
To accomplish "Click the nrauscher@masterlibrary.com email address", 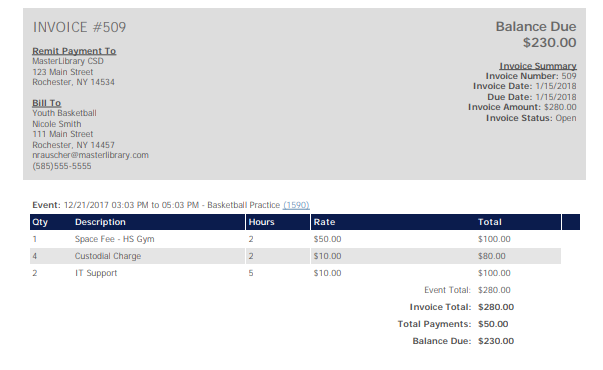I will [x=90, y=155].
